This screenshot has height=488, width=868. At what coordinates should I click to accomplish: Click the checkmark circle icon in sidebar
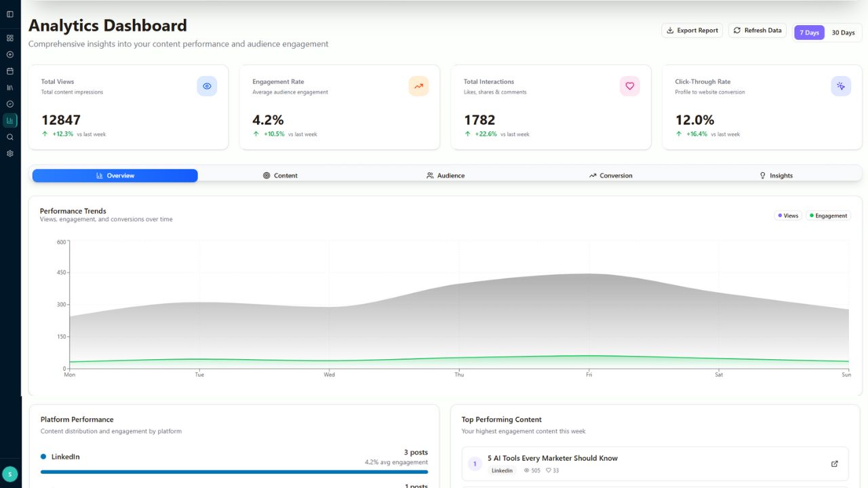(10, 104)
